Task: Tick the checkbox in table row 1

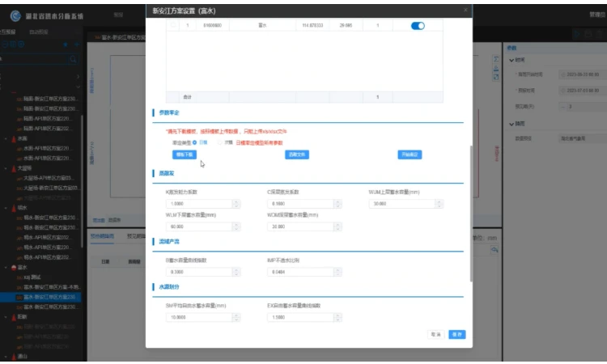Action: pos(172,26)
